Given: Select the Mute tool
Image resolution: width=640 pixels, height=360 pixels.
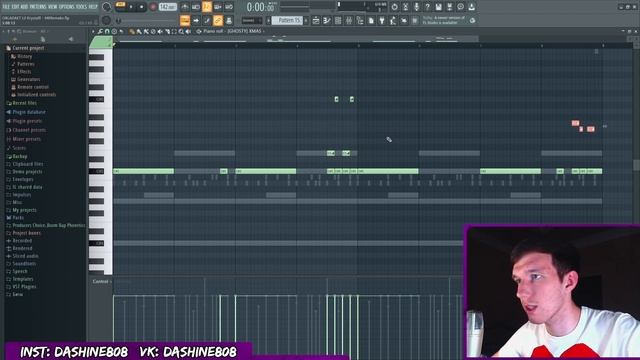Looking at the screenshot, I should pyautogui.click(x=160, y=31).
